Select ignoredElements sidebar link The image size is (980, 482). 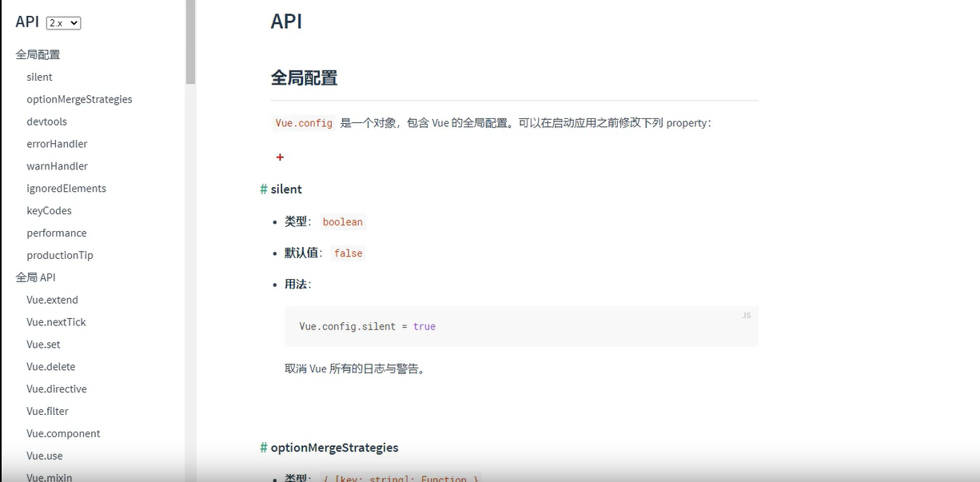point(66,189)
